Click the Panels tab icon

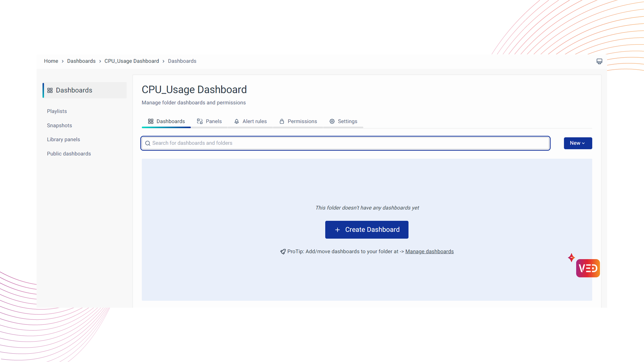click(200, 121)
